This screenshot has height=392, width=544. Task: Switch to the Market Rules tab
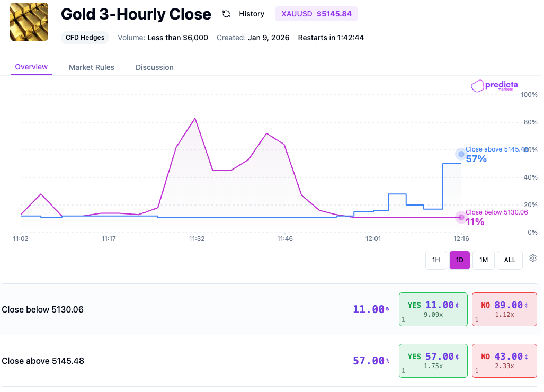[91, 67]
